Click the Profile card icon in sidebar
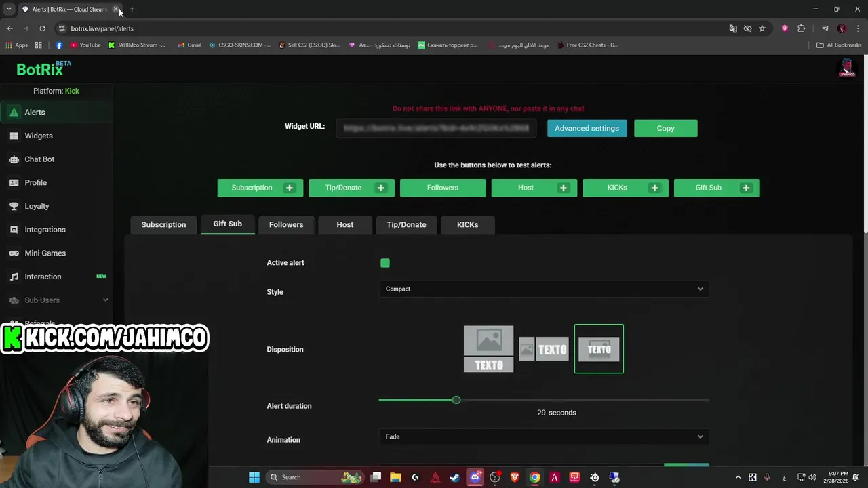868x488 pixels. coord(14,182)
